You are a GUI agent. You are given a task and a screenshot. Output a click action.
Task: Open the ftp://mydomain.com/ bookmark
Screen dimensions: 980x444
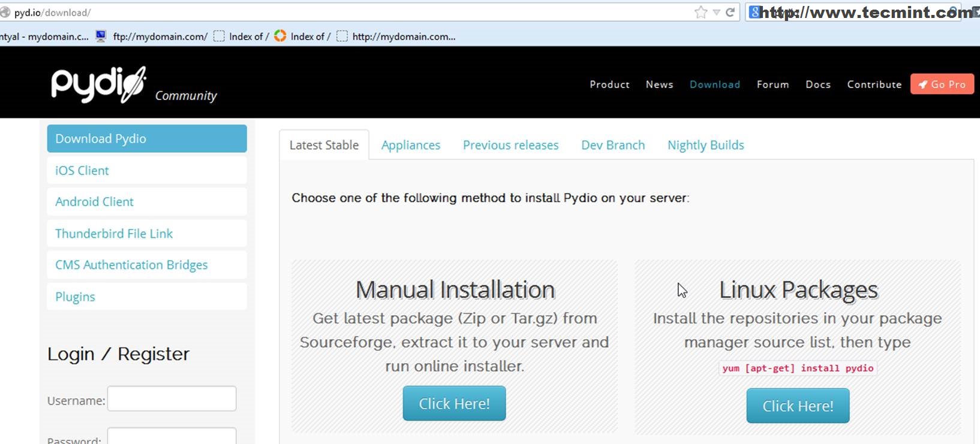point(160,37)
